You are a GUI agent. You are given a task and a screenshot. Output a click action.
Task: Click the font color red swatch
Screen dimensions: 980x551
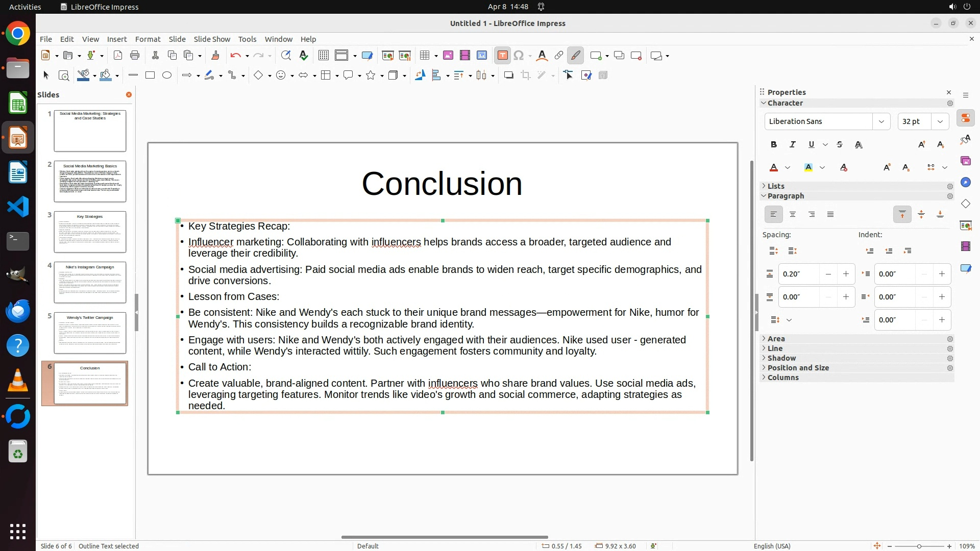[x=774, y=168]
